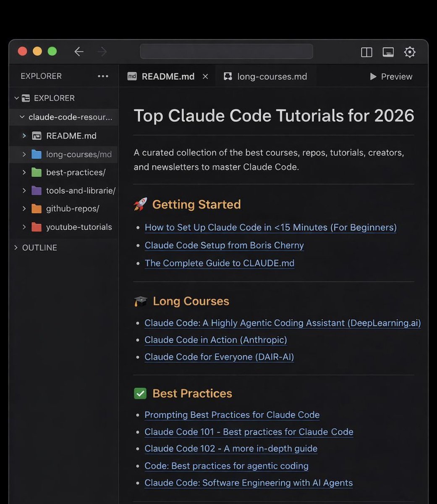Collapse the EXPLORER section chevron
437x504 pixels.
[17, 98]
